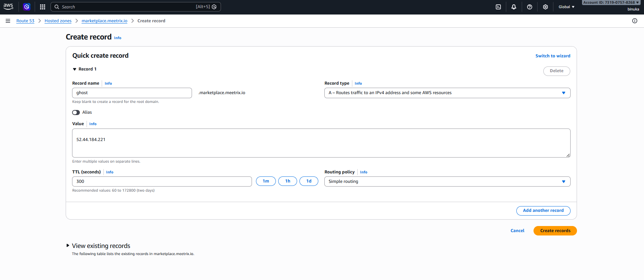Go to Hosted zones breadcrumb
Screen dimensions: 644x280
click(x=58, y=21)
